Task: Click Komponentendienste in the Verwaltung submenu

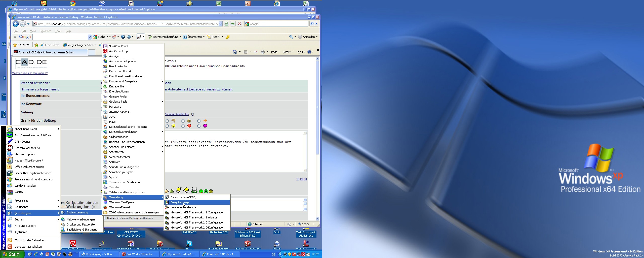Action: [x=197, y=207]
